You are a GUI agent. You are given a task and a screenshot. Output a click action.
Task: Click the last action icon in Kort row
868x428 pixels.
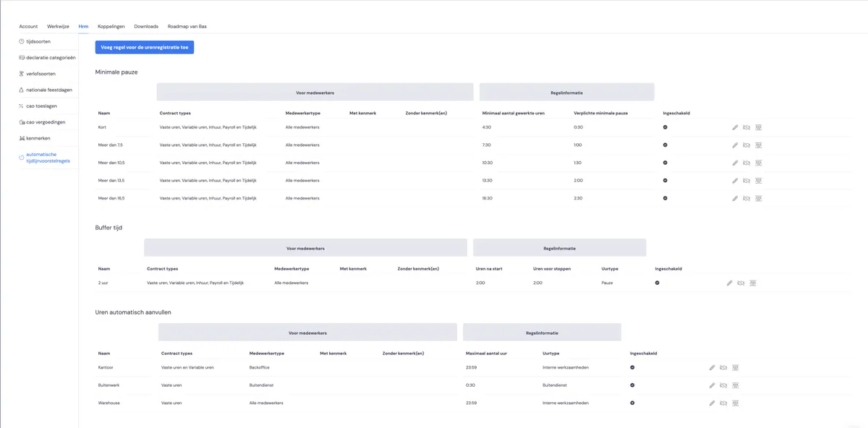point(759,127)
